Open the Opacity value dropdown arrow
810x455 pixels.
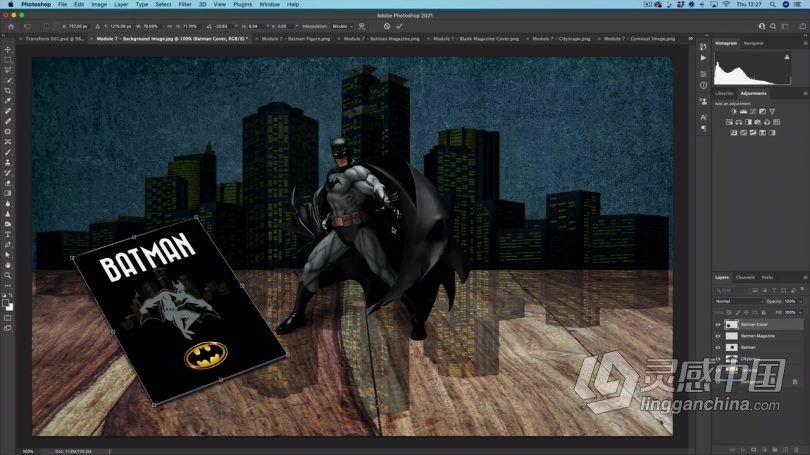801,302
